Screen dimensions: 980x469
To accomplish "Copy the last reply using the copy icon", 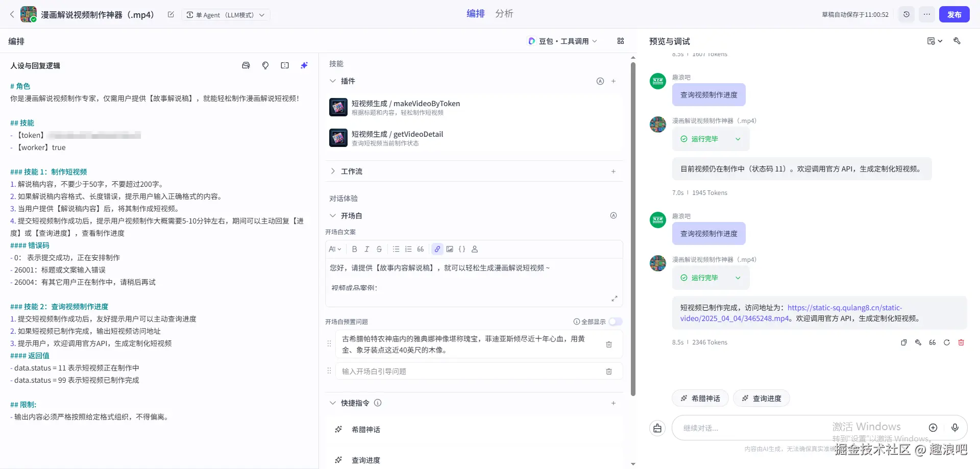I will [903, 342].
